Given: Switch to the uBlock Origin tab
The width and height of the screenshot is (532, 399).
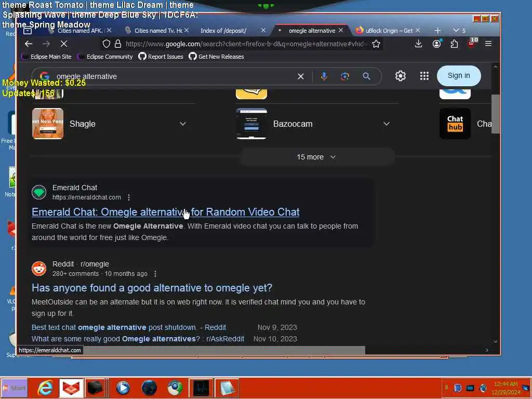Looking at the screenshot, I should click(389, 31).
